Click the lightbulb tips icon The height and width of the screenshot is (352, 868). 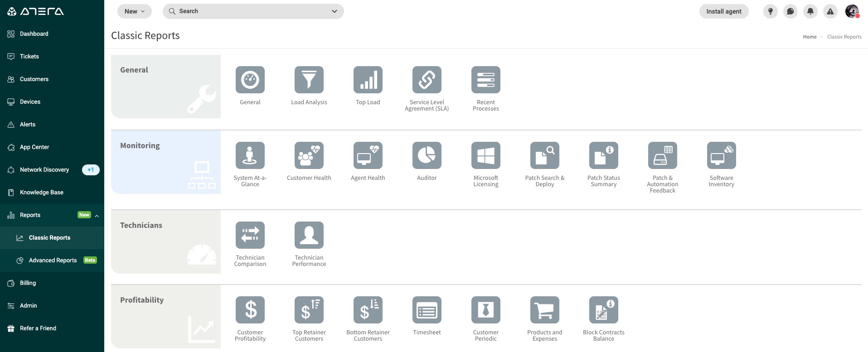770,11
